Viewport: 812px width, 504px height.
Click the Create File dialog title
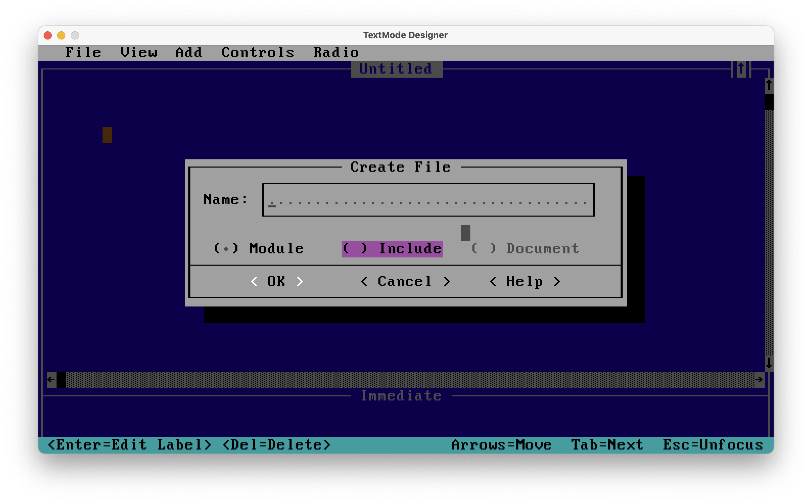[x=401, y=167]
